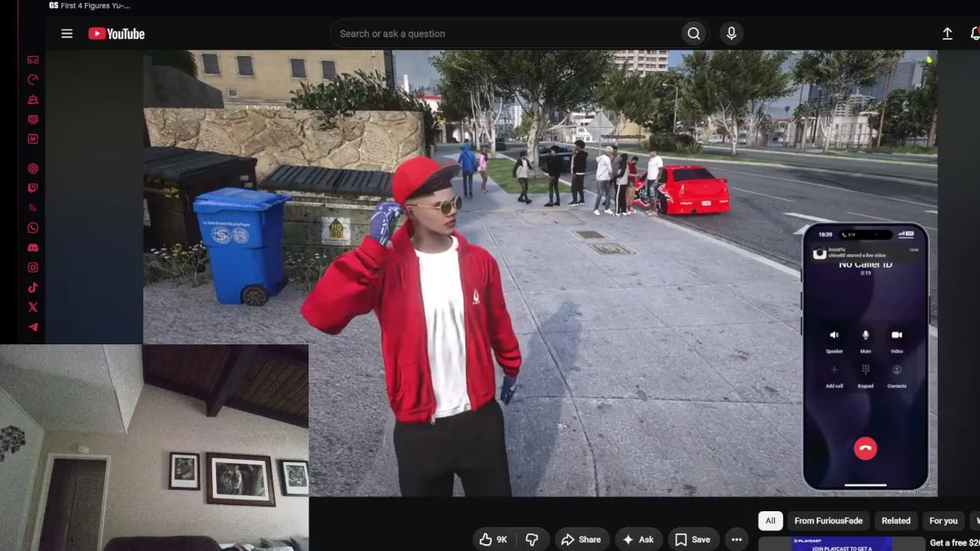End the call with the red button
This screenshot has width=980, height=551.
tap(865, 448)
